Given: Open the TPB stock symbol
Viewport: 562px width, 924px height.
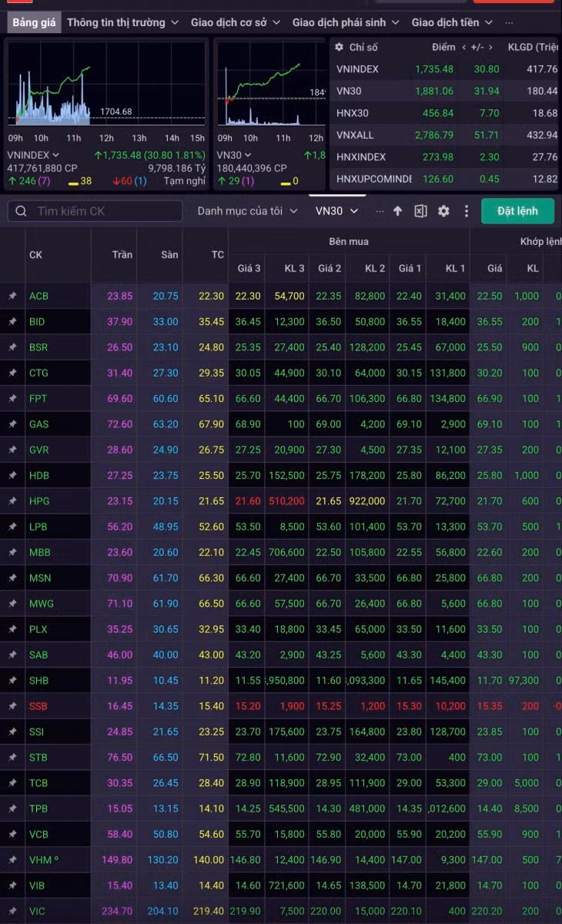Looking at the screenshot, I should tap(38, 808).
